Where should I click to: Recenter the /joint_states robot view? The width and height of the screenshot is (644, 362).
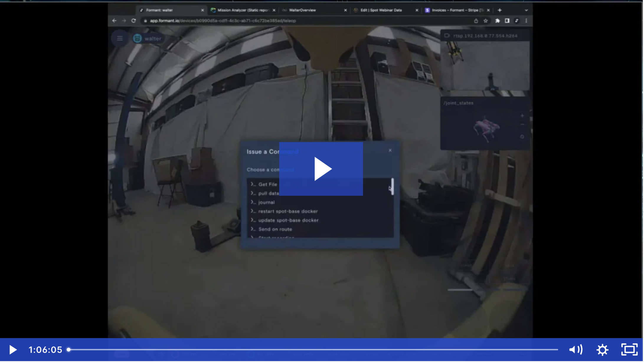click(522, 136)
